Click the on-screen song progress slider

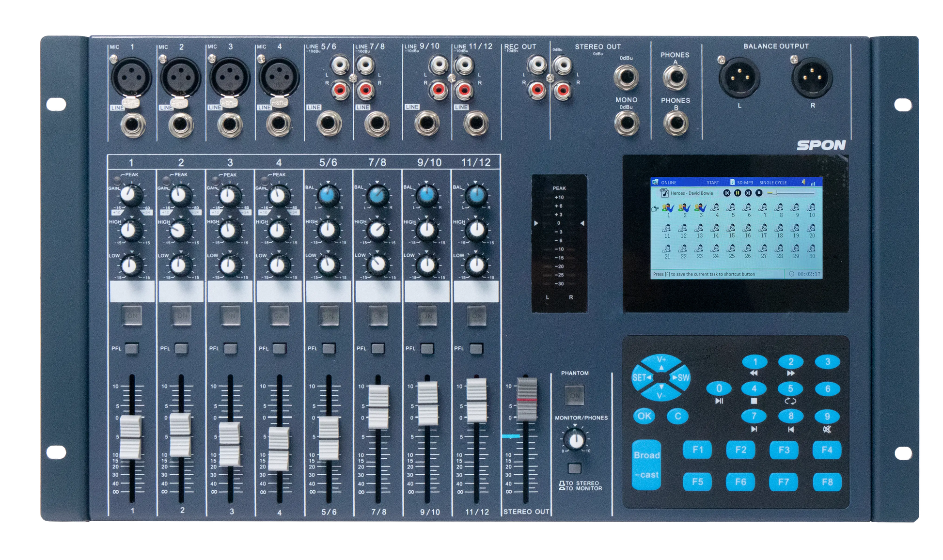pyautogui.click(x=790, y=193)
